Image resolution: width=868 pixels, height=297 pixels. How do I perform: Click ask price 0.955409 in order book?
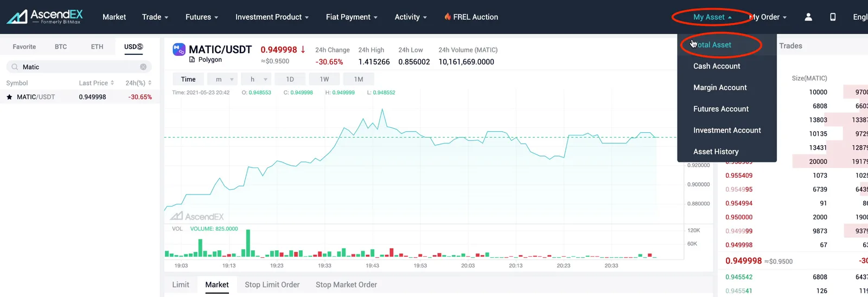click(x=739, y=176)
